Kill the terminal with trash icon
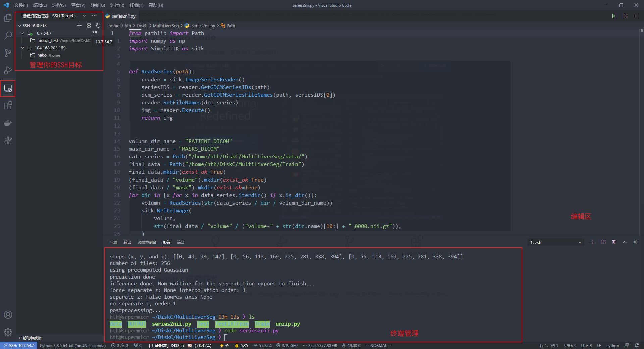The image size is (644, 349). [613, 242]
